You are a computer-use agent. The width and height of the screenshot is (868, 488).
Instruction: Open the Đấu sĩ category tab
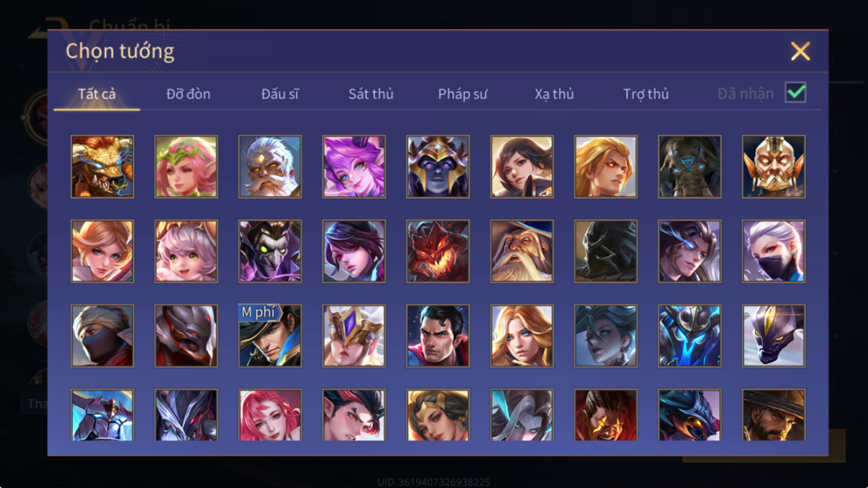pyautogui.click(x=280, y=94)
